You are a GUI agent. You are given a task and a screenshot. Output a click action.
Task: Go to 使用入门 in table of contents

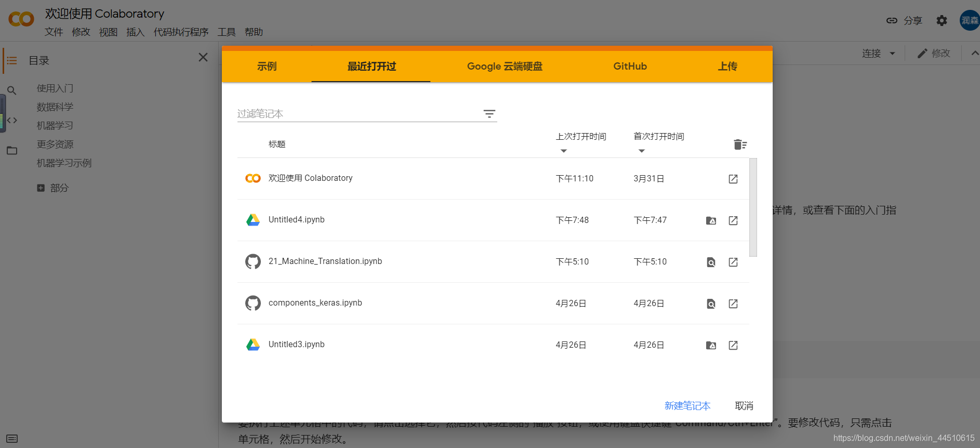tap(55, 88)
